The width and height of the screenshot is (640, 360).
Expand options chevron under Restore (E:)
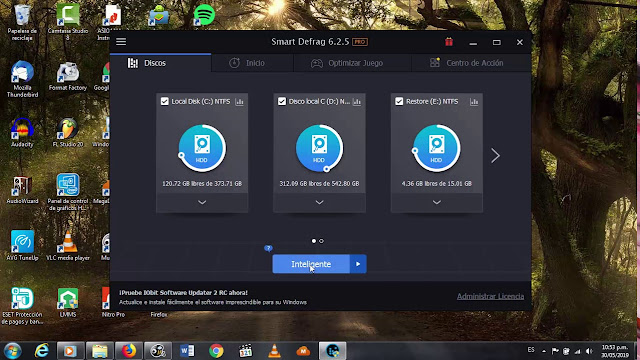(436, 202)
